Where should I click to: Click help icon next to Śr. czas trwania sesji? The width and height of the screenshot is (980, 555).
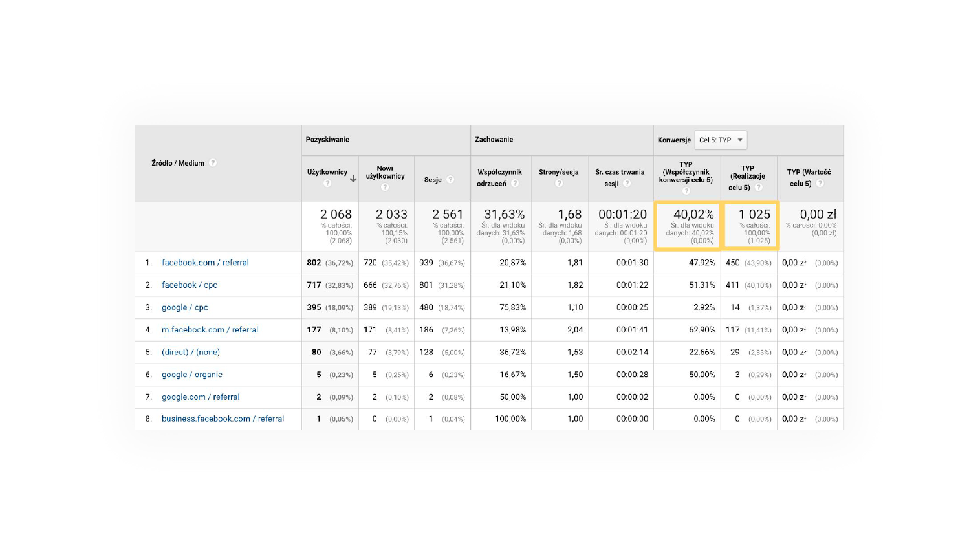coord(627,184)
